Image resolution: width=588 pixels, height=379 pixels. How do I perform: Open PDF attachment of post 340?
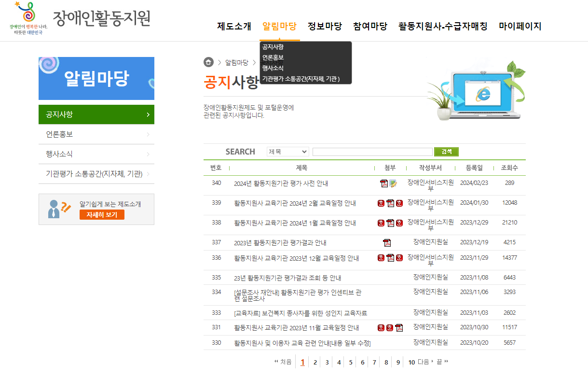click(x=384, y=183)
